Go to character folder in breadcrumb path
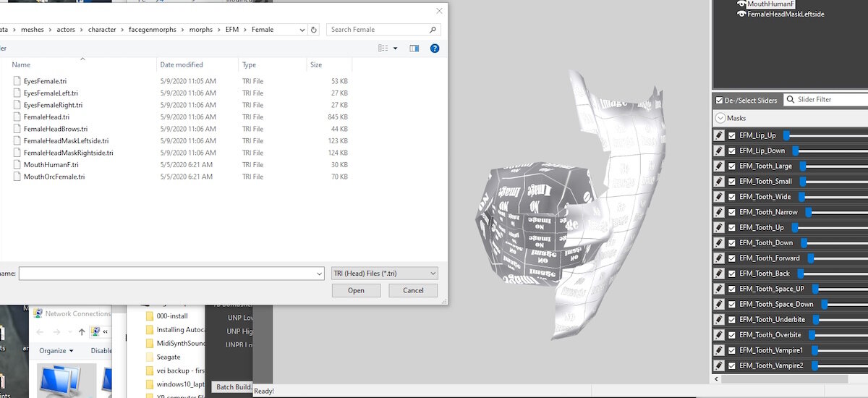 pyautogui.click(x=101, y=30)
